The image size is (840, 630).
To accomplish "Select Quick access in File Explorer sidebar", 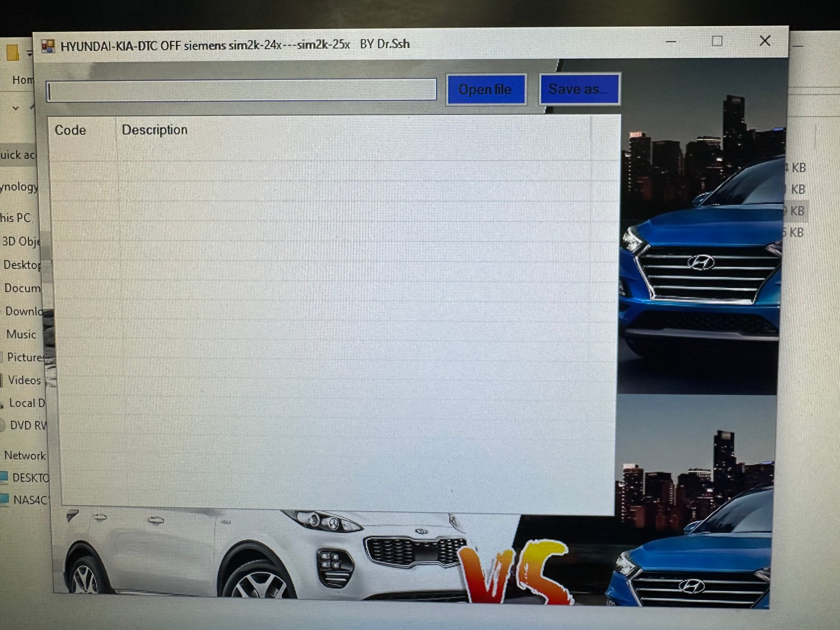I will coord(17,155).
